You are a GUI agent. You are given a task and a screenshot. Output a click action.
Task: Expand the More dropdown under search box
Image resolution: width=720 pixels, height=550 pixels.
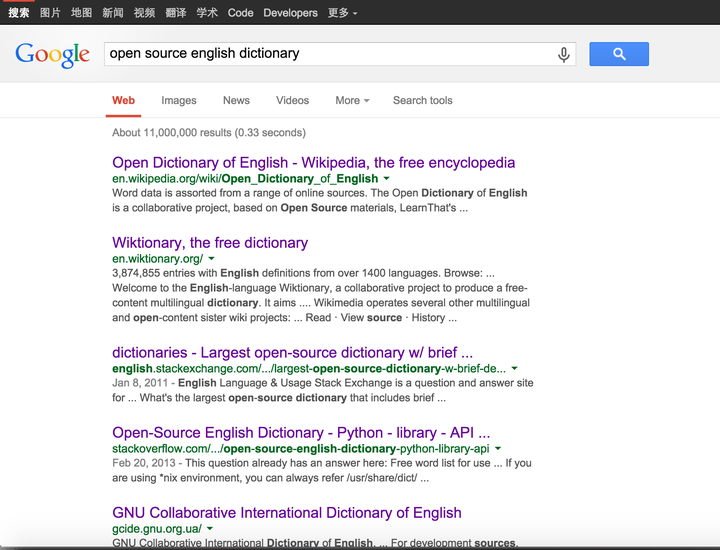point(352,101)
